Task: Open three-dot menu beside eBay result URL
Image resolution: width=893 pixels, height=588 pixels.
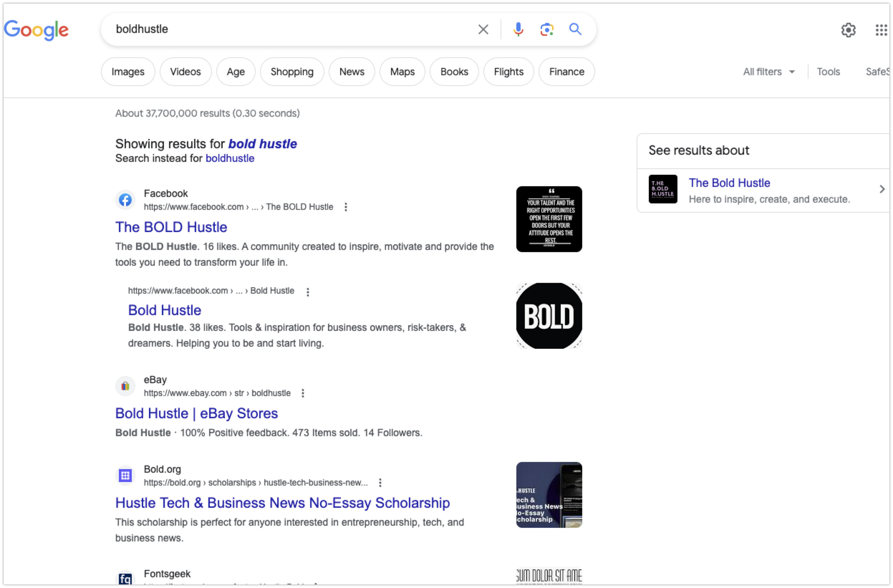Action: tap(303, 393)
